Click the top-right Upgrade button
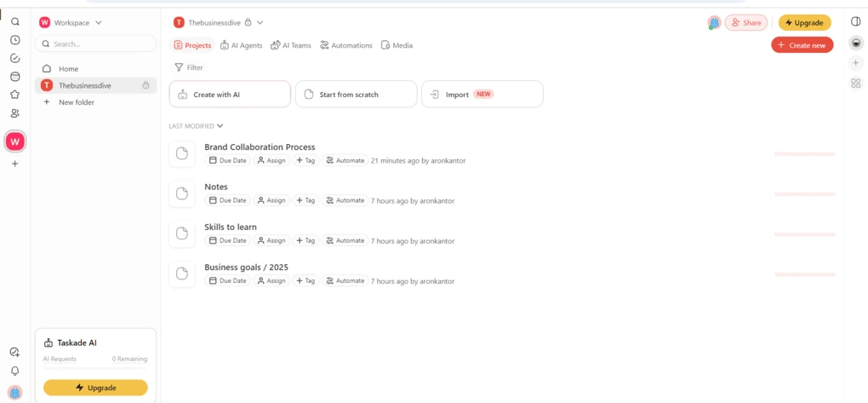Screen dimensions: 868x403 click(x=804, y=23)
